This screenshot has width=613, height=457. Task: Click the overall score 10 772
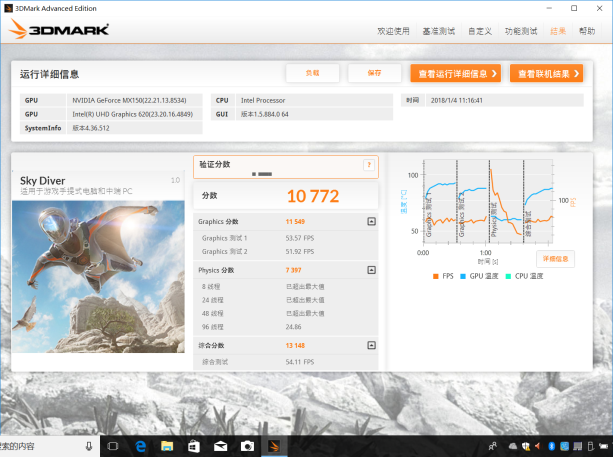[x=313, y=196]
